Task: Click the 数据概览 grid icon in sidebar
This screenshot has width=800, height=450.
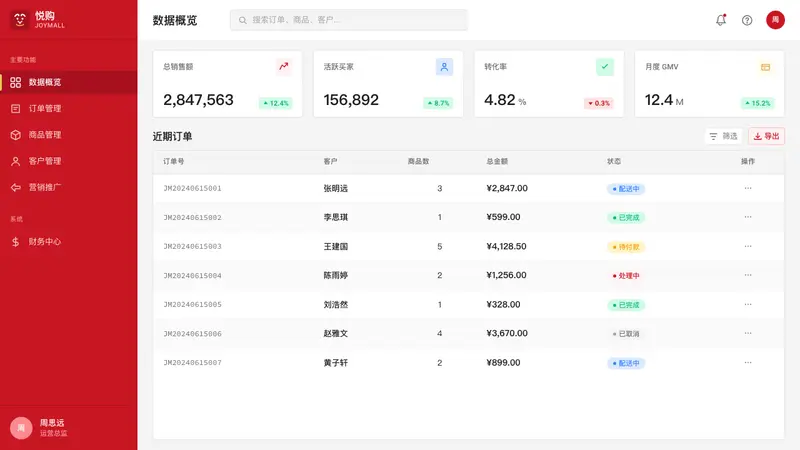Action: [x=16, y=82]
